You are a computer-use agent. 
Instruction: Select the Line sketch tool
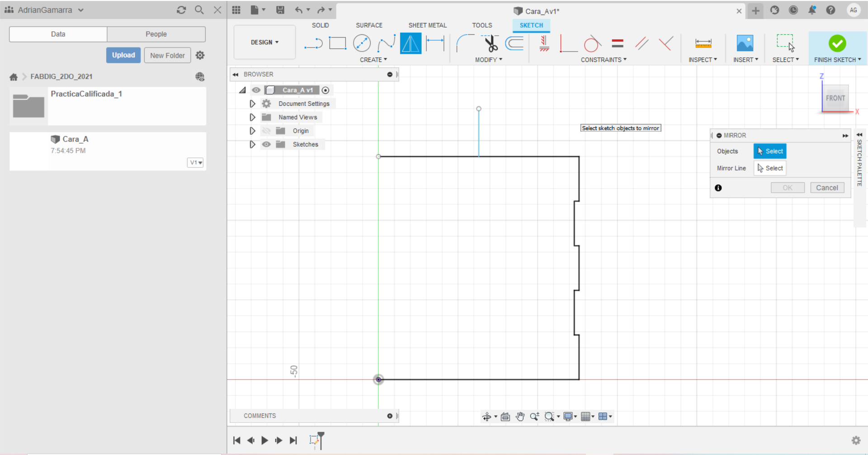(x=313, y=43)
